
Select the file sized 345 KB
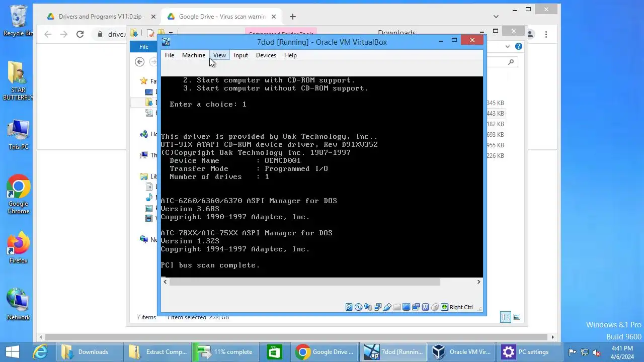[495, 103]
